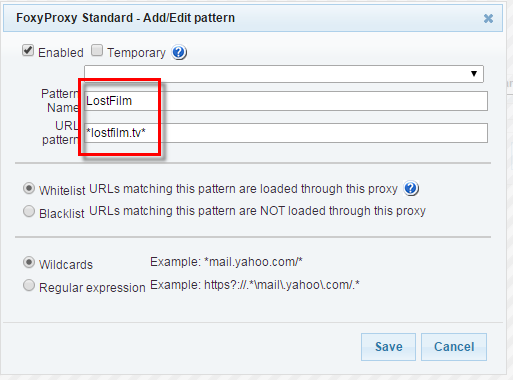Click the help icon beside Temporary
The image size is (513, 380).
(179, 52)
